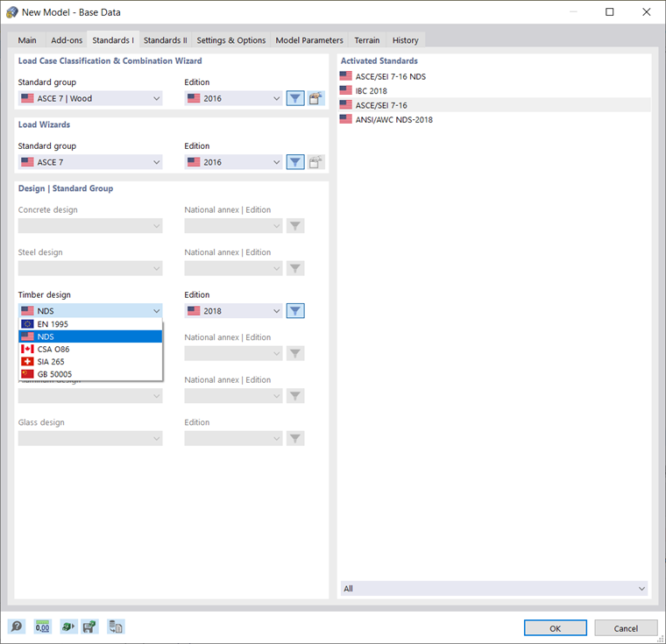Open the Concrete design dropdown
666x644 pixels.
[90, 226]
